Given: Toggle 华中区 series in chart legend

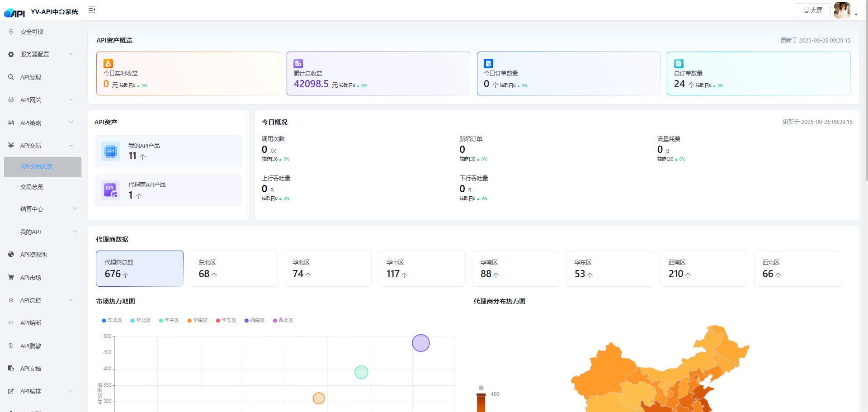Looking at the screenshot, I should 169,320.
